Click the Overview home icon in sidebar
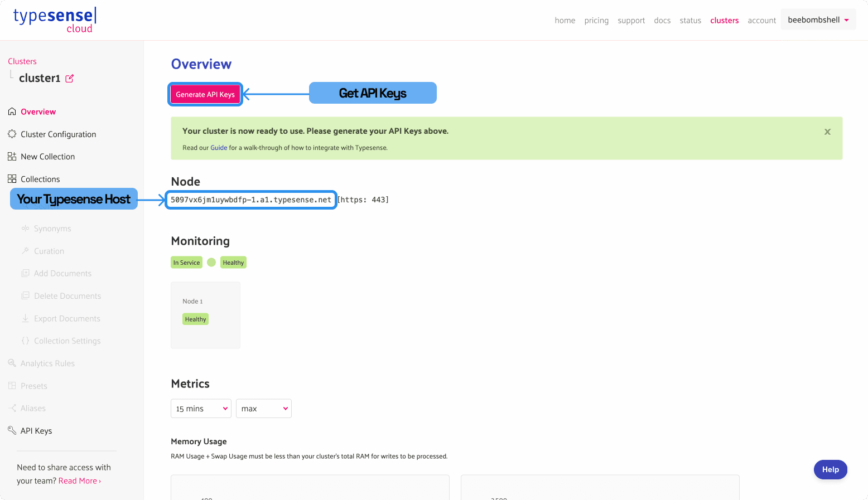 coord(12,111)
